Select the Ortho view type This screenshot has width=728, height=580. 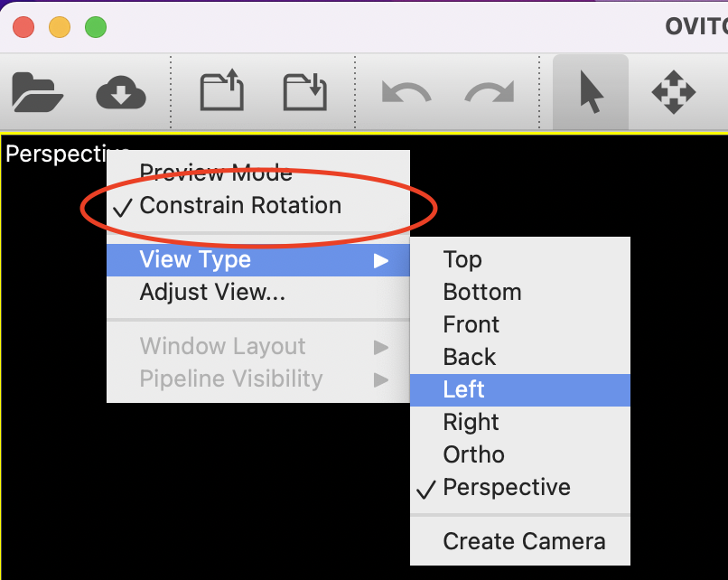tap(473, 455)
